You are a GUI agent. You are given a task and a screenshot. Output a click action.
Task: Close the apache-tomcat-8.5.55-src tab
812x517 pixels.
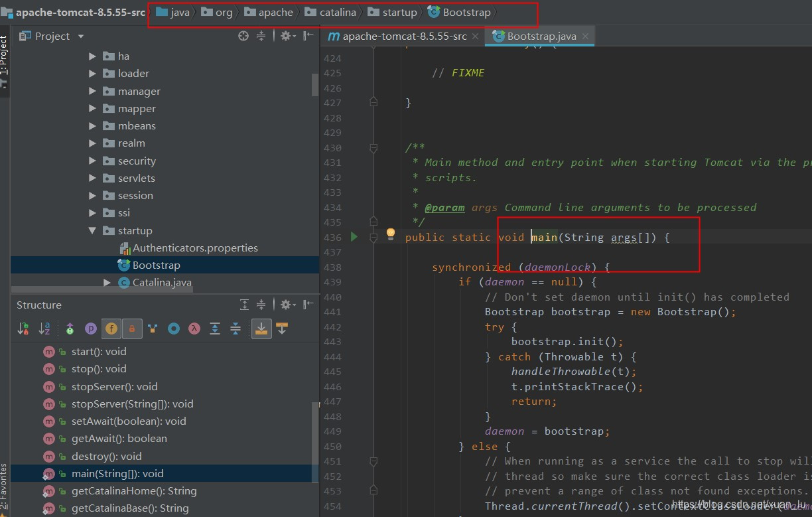tap(475, 37)
